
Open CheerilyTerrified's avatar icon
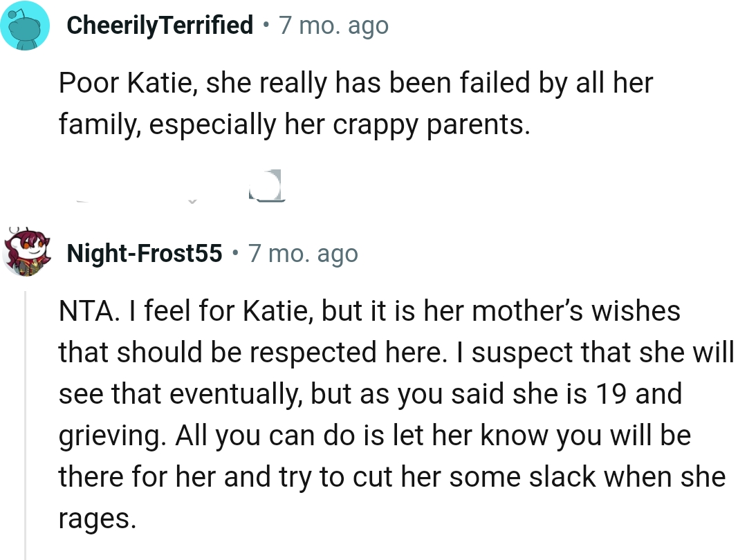click(x=26, y=26)
